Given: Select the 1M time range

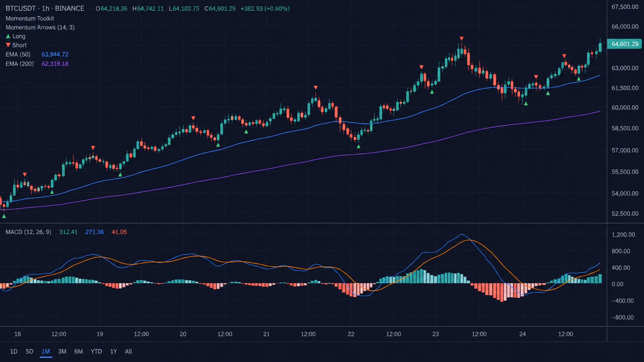Looking at the screenshot, I should pos(46,351).
